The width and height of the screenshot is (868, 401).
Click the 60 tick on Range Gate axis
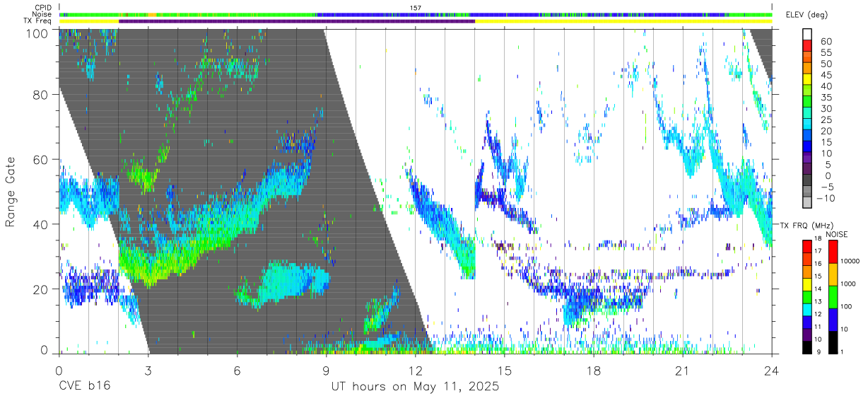click(41, 159)
